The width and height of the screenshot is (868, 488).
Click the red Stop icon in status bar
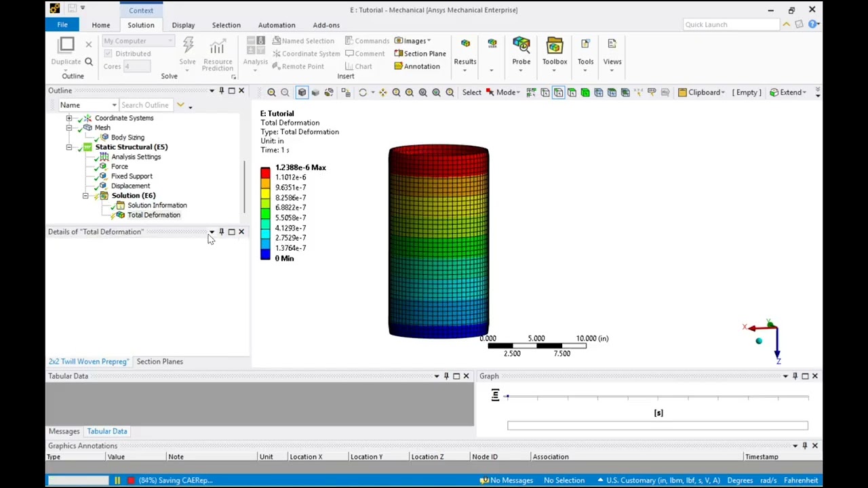pyautogui.click(x=131, y=481)
